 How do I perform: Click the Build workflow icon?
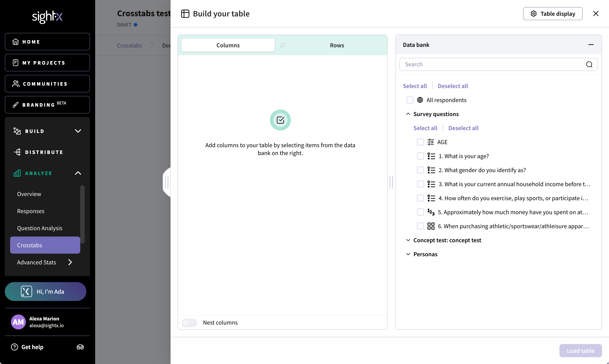tap(17, 131)
